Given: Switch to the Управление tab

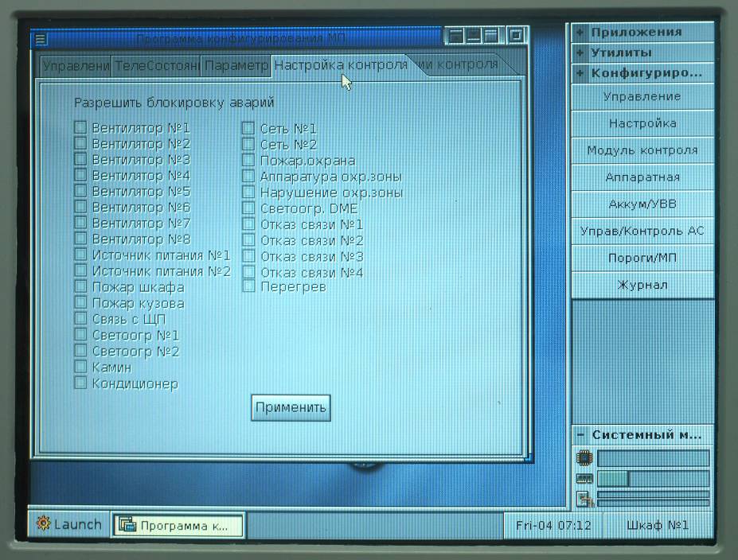Looking at the screenshot, I should click(x=76, y=66).
